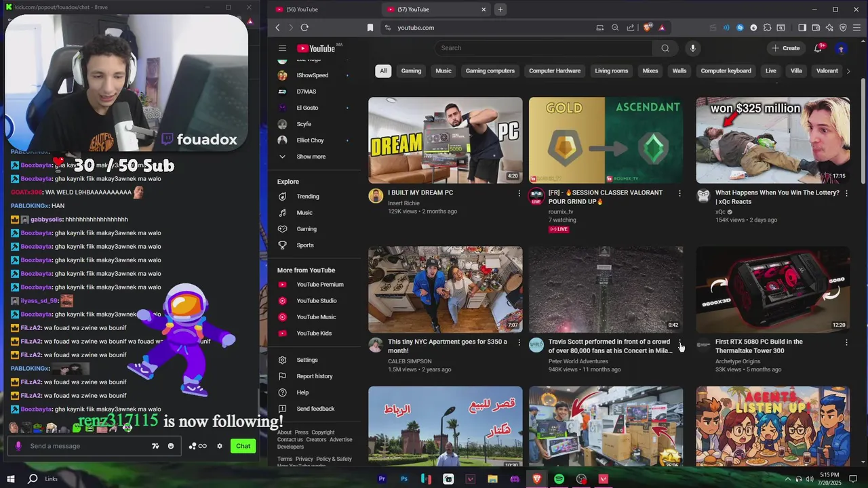This screenshot has width=868, height=488.
Task: Start voice search with the microphone icon
Action: tap(692, 48)
